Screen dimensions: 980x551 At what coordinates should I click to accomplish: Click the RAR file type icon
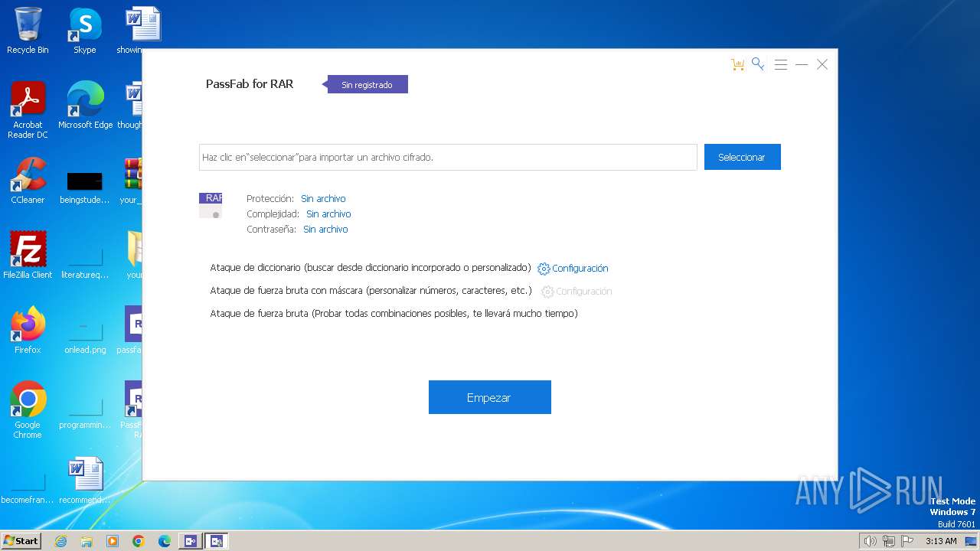click(211, 205)
